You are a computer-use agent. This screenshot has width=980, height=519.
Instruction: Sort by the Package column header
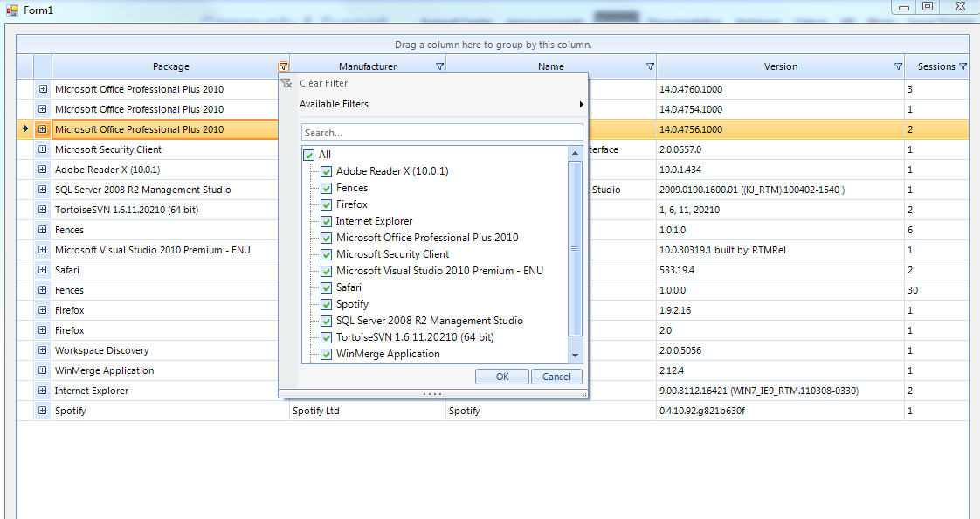(170, 66)
